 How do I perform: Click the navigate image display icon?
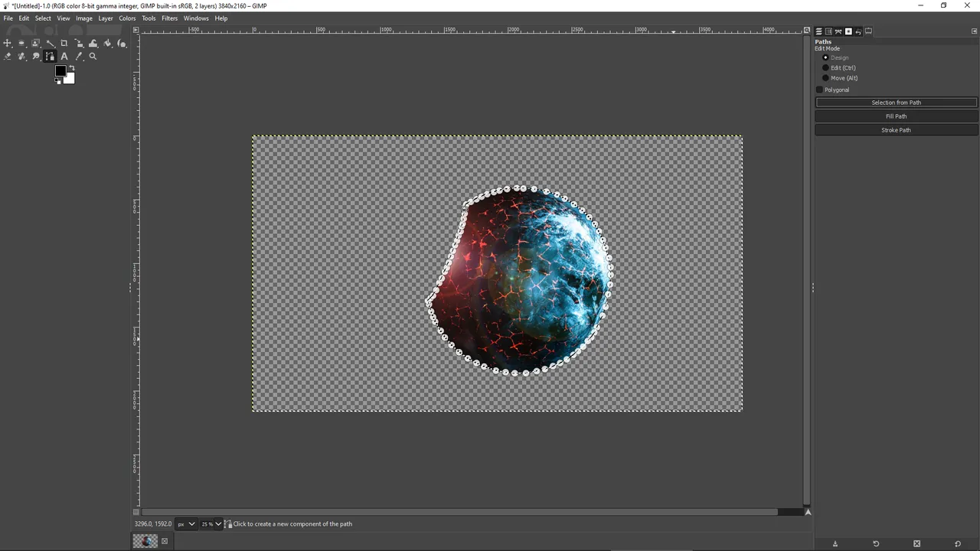807,512
